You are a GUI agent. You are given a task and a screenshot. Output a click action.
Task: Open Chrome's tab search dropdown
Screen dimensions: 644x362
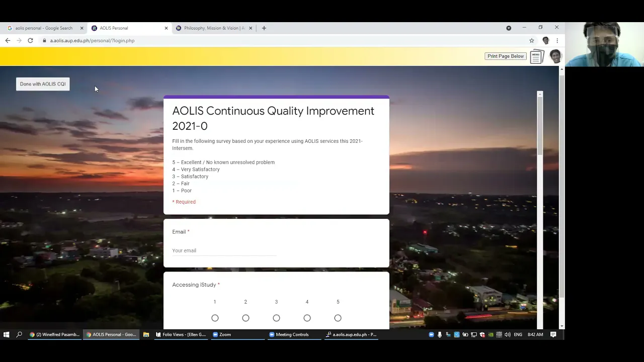(509, 28)
